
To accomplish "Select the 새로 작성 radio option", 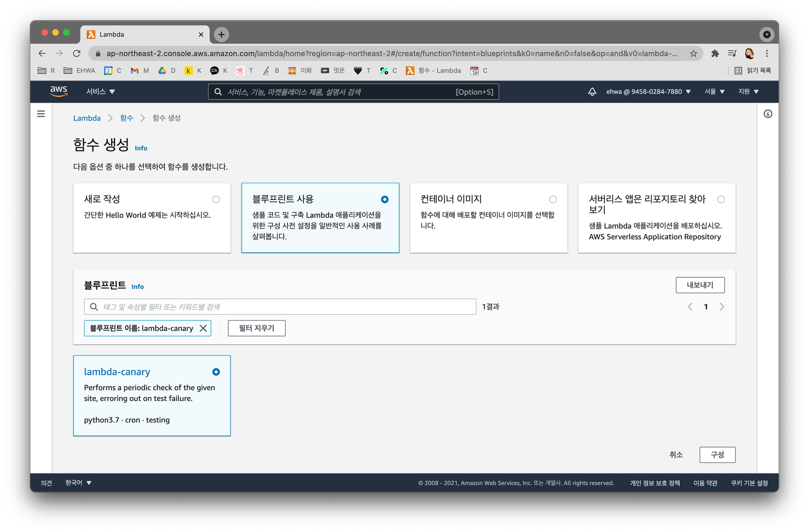I will pyautogui.click(x=216, y=199).
